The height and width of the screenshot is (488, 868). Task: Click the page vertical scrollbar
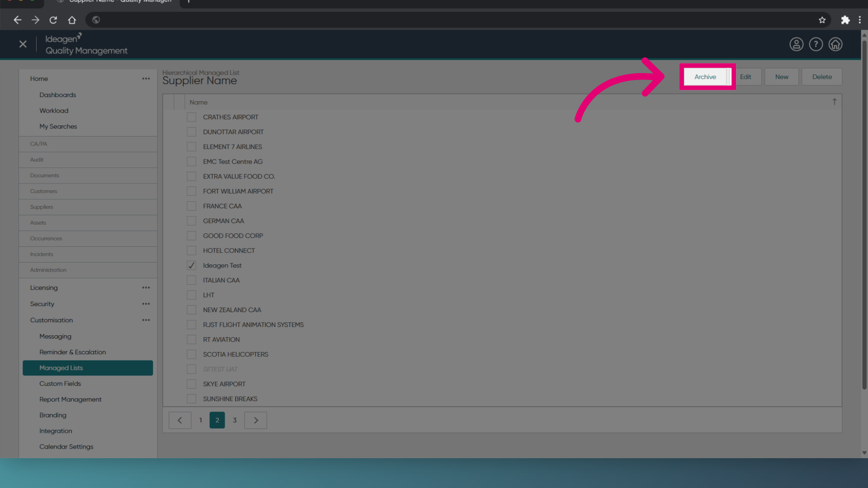point(864,215)
